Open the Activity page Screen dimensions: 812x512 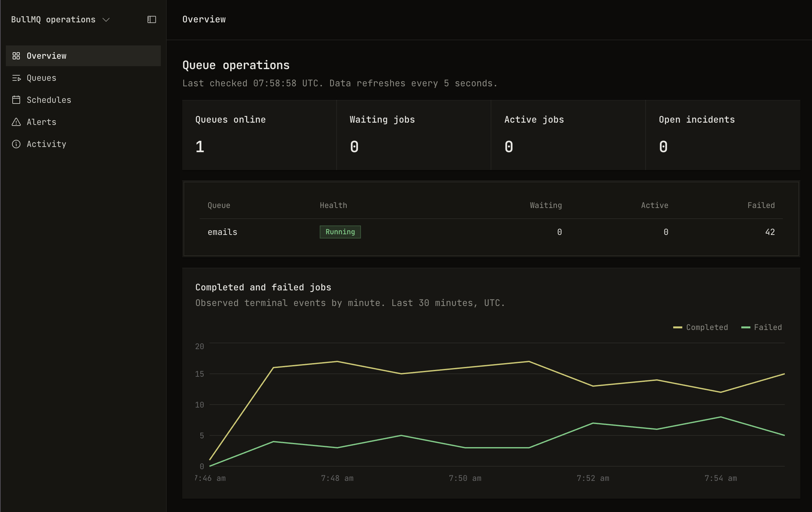[83, 144]
